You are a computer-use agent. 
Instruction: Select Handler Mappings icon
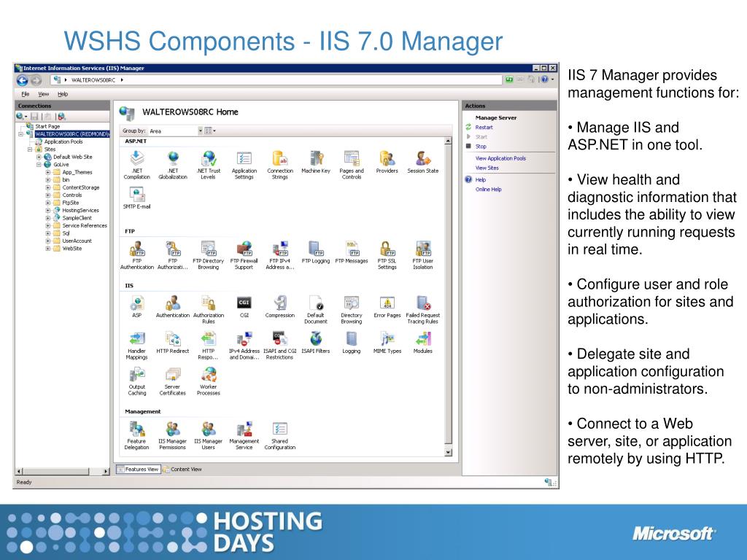[136, 345]
